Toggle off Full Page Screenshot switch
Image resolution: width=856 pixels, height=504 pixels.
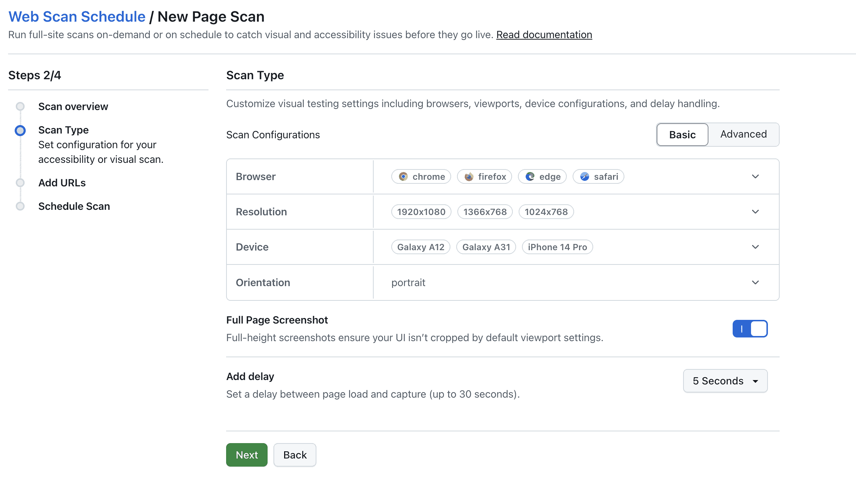750,329
